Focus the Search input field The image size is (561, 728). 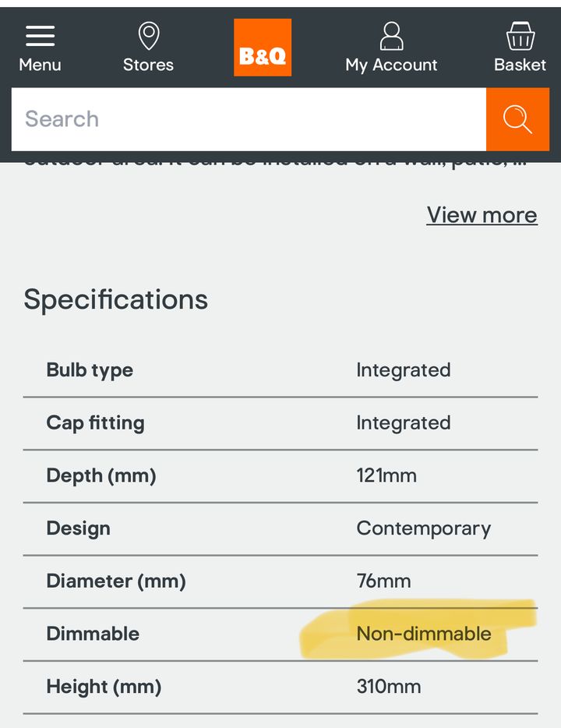[249, 119]
